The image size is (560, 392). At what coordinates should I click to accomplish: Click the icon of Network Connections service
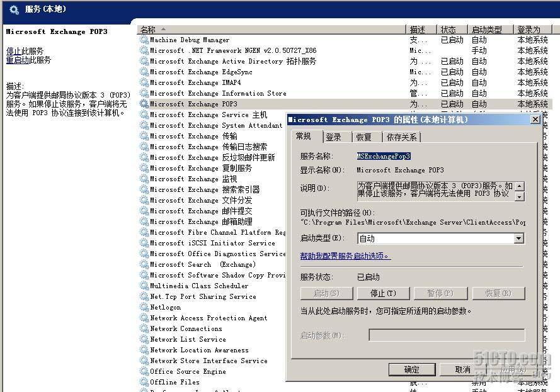(144, 328)
